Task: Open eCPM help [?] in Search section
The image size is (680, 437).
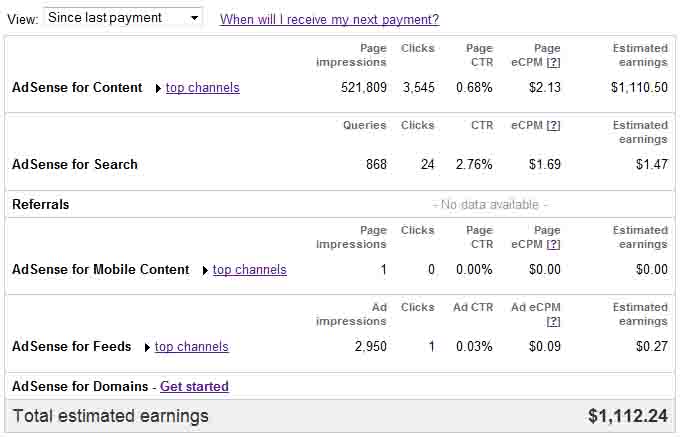Action: pos(553,125)
